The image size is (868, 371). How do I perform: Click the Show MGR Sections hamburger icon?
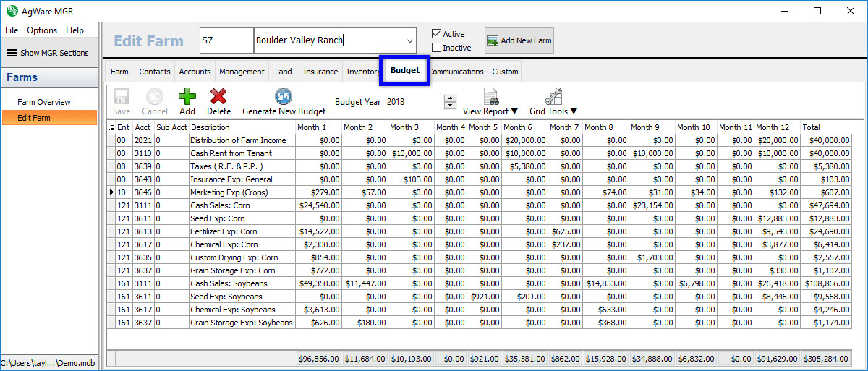pos(12,53)
